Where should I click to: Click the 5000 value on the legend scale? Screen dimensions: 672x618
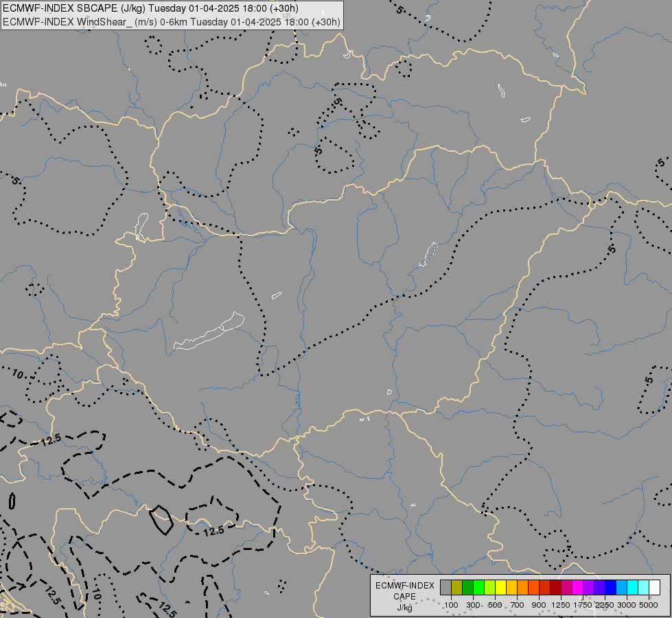click(649, 605)
